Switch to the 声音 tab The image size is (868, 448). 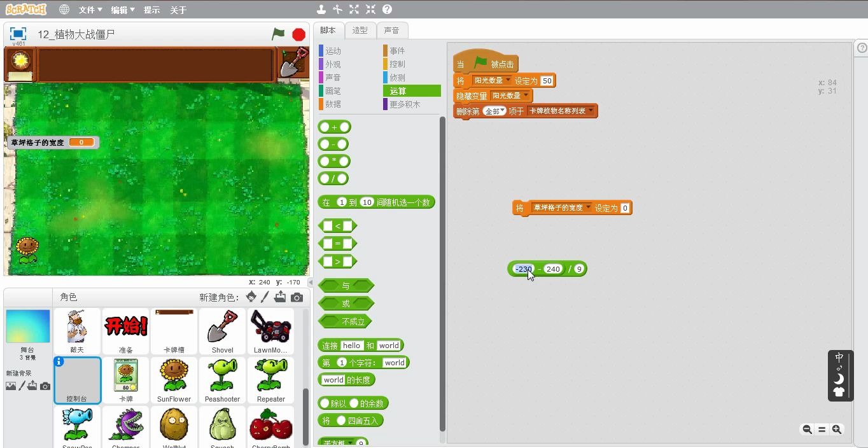point(392,30)
